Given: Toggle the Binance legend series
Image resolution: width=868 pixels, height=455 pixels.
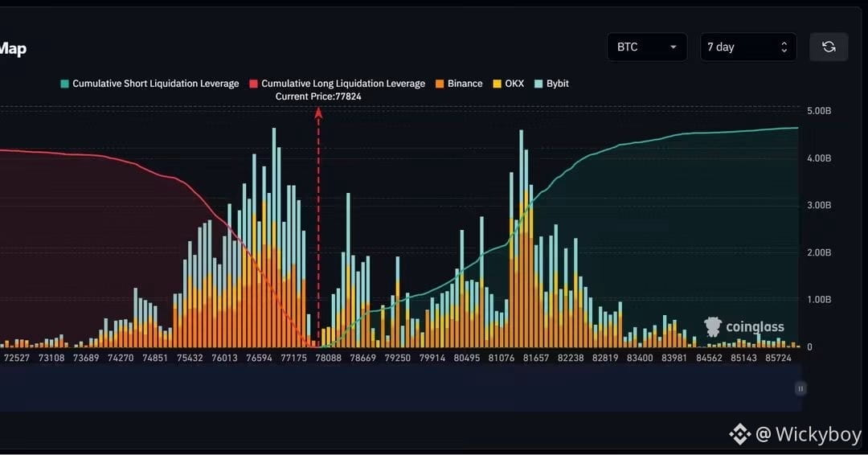Looking at the screenshot, I should (459, 84).
